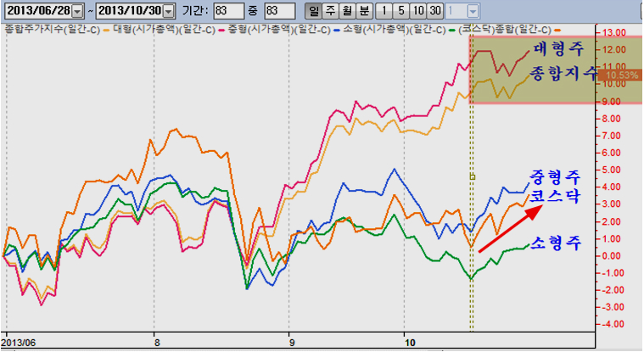Open the start date 2013/06/28 calendar dropdown
This screenshot has width=644, height=352.
(78, 11)
